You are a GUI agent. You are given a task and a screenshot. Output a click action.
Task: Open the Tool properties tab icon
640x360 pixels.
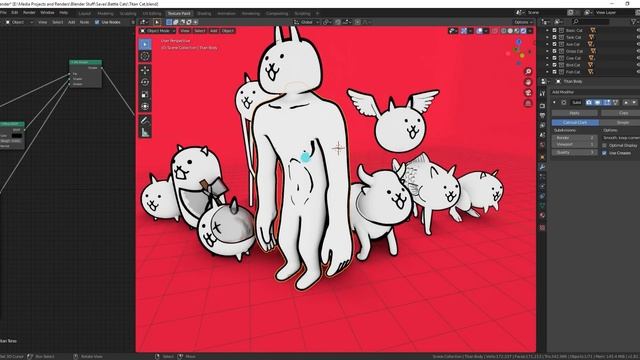(x=542, y=93)
